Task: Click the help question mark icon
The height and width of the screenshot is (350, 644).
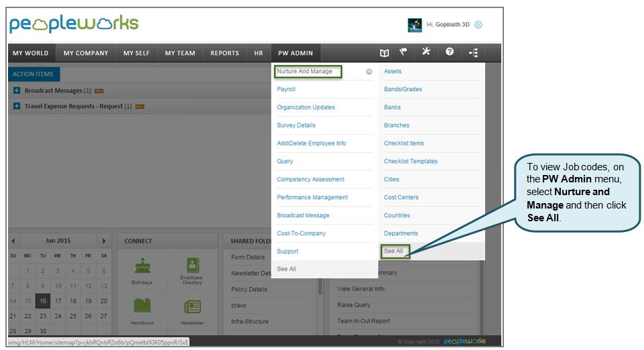Action: [x=450, y=52]
